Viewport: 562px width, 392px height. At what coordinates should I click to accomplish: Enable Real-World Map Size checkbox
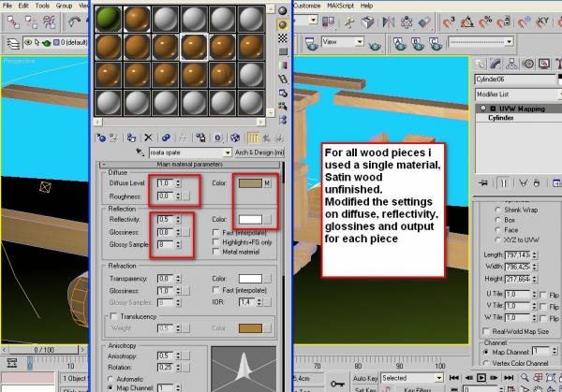point(486,331)
